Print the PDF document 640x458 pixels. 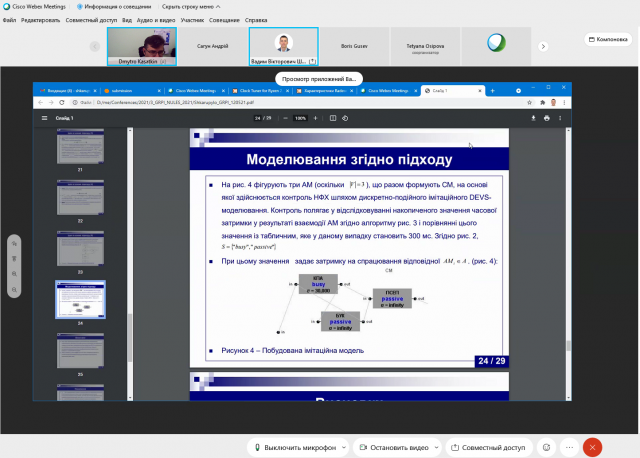click(547, 118)
